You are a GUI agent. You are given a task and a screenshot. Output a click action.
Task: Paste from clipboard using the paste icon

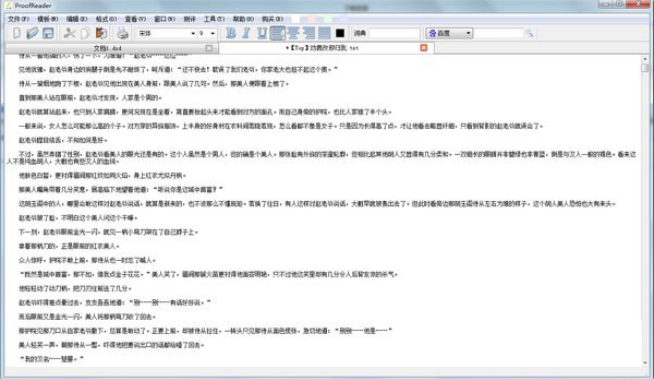(x=101, y=33)
